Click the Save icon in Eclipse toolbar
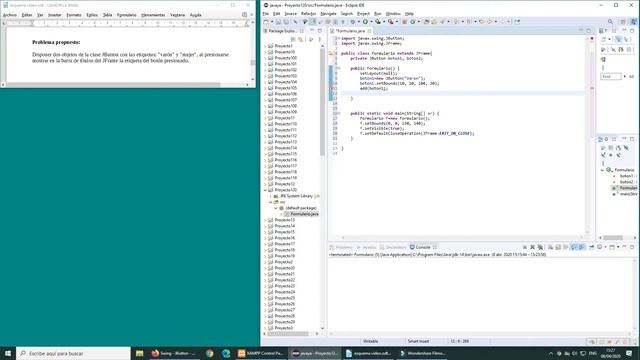Image resolution: width=640 pixels, height=360 pixels. (x=278, y=22)
